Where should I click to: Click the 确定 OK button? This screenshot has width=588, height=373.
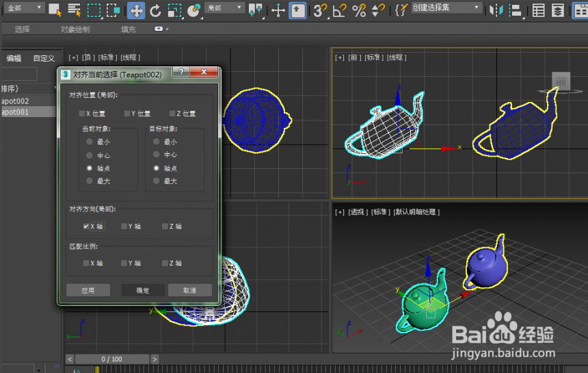(x=142, y=290)
